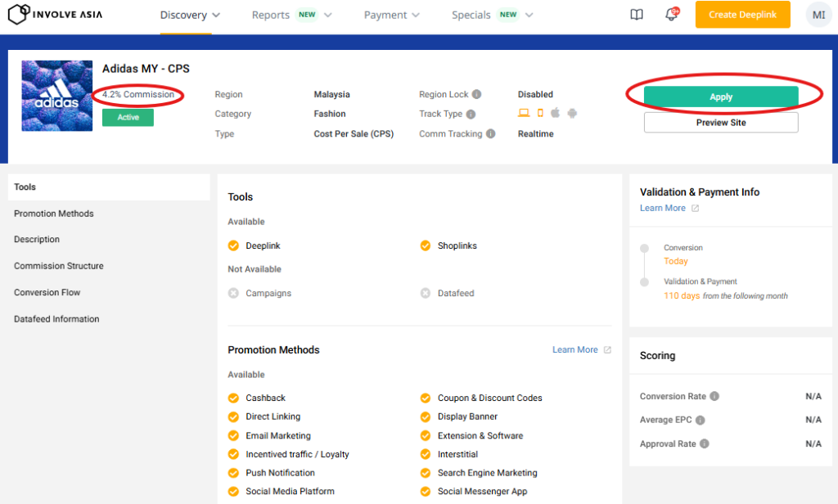
Task: Go to Datafeed Information in sidebar
Action: point(56,319)
